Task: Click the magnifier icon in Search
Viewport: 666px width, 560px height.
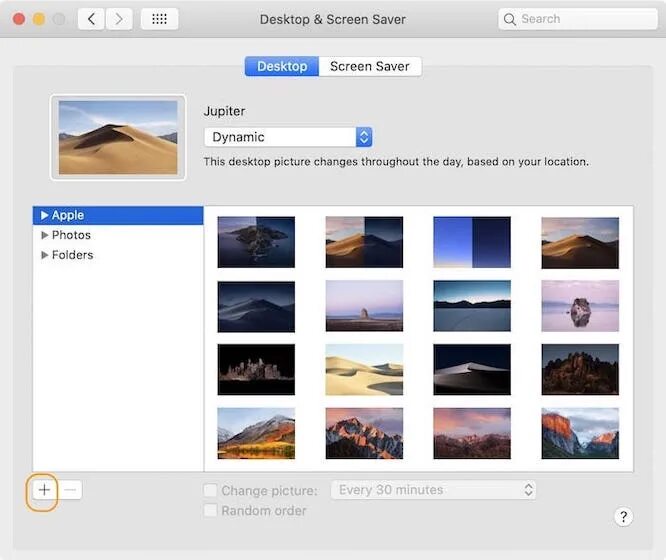Action: (x=509, y=19)
